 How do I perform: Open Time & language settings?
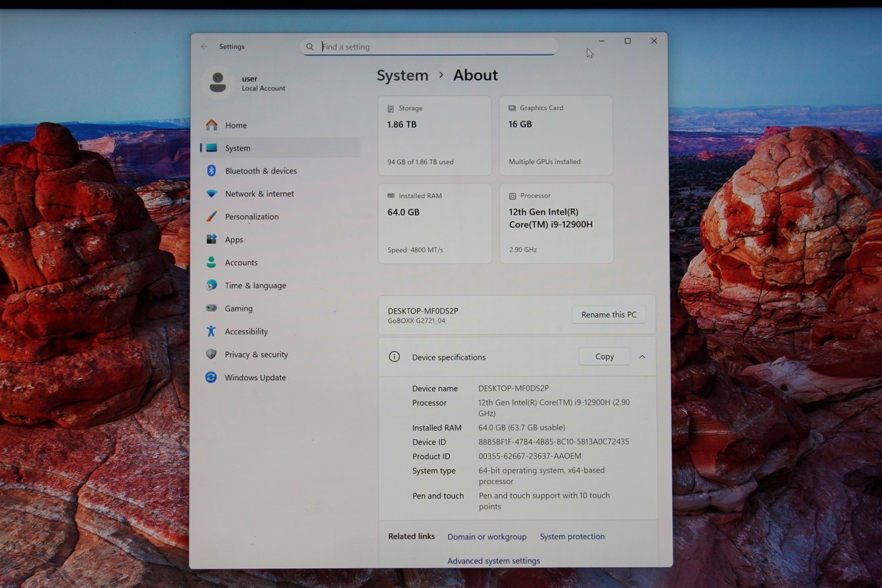click(281, 285)
